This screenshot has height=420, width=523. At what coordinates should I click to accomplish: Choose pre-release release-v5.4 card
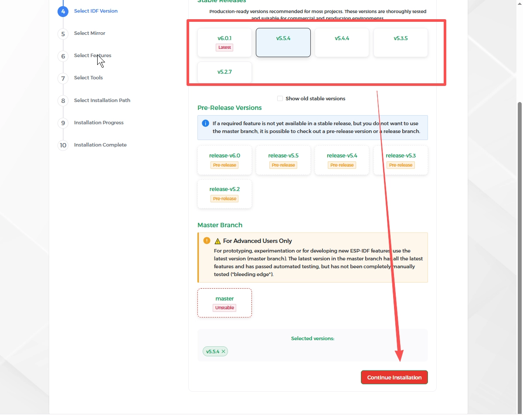[342, 160]
